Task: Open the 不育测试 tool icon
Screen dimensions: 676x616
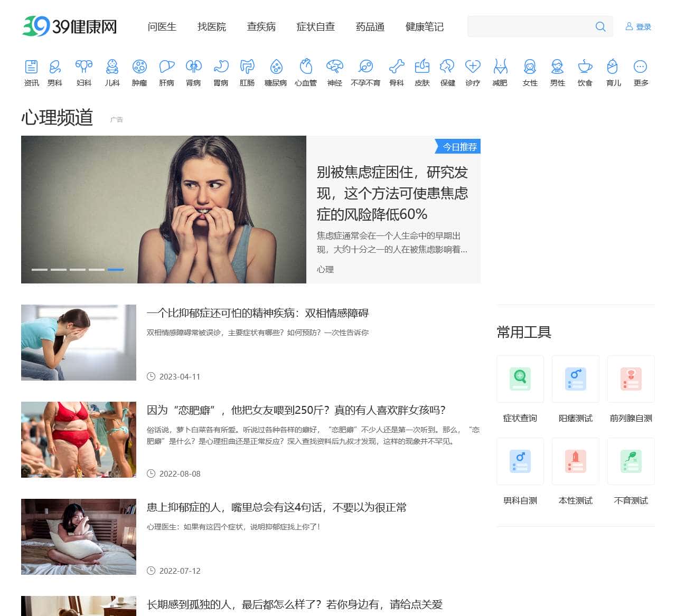Action: pos(631,461)
